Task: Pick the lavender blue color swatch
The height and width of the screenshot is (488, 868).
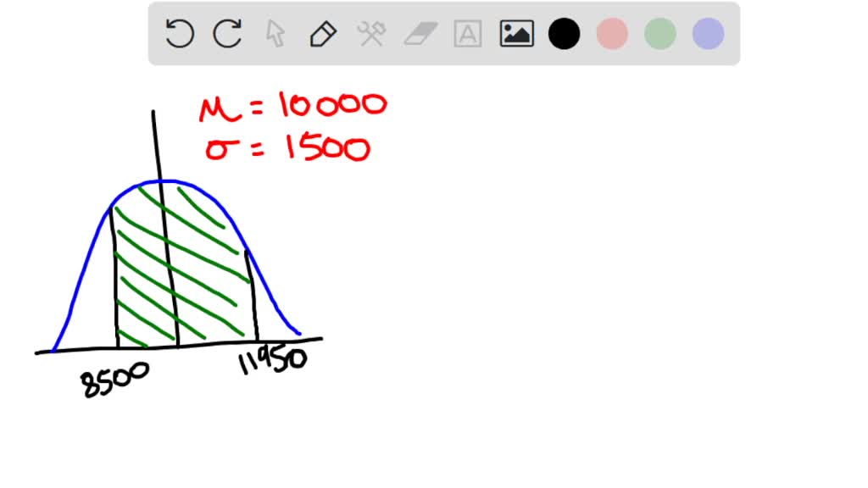Action: (708, 34)
